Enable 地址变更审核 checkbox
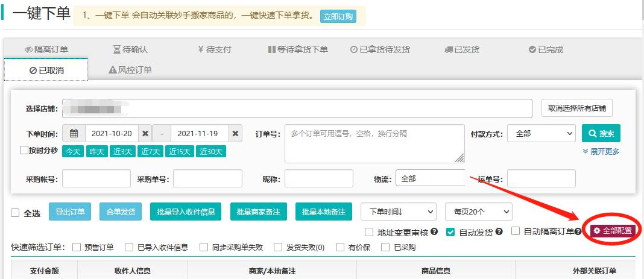The height and width of the screenshot is (279, 644). point(369,232)
